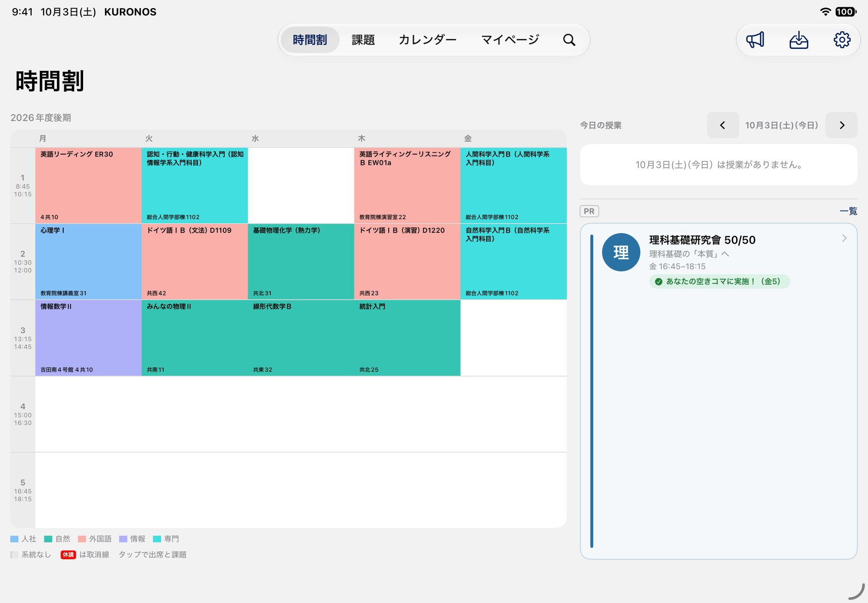
Task: Open 英語ライティングーリスニング B EW01a cell
Action: coord(407,185)
